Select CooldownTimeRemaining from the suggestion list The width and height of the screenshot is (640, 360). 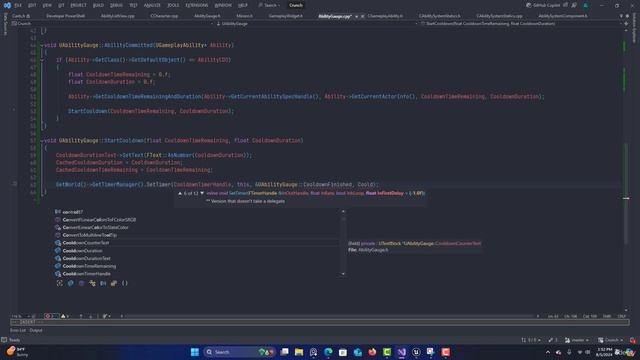point(196,266)
